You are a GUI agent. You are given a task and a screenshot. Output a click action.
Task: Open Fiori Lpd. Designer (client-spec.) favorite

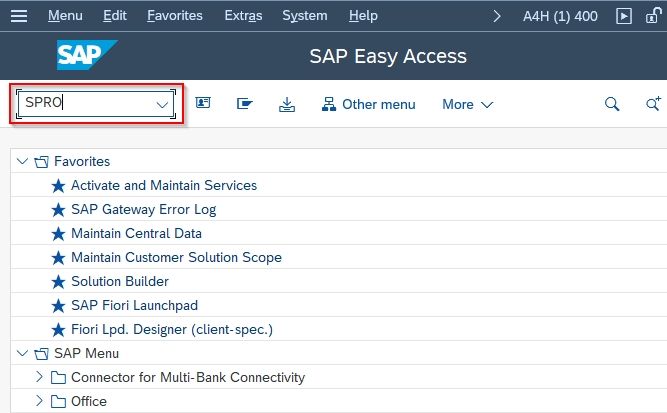tap(172, 330)
